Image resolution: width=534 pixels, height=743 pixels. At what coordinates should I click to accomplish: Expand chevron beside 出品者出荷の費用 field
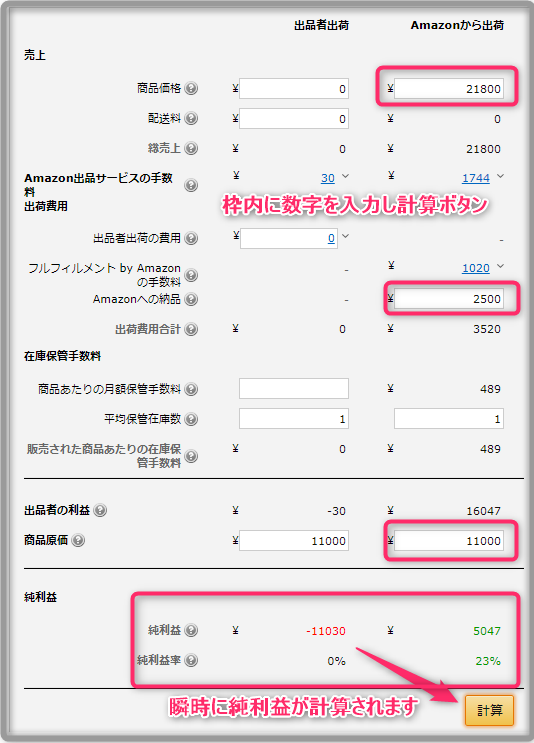pyautogui.click(x=345, y=236)
